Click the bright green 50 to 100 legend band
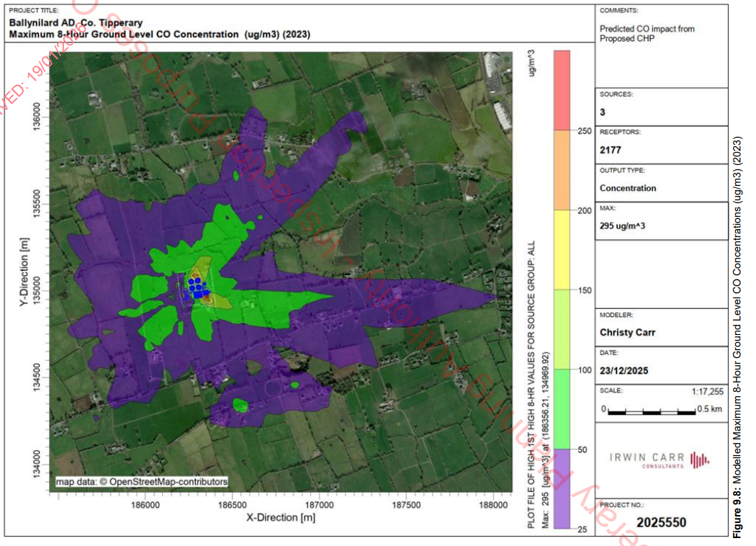The image size is (756, 546). 562,410
